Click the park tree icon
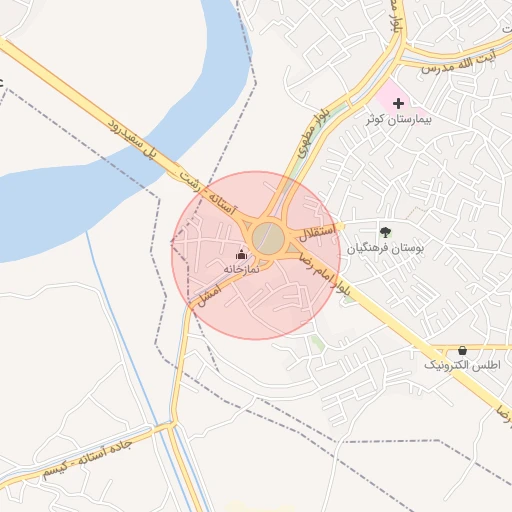The image size is (512, 512). tap(385, 232)
